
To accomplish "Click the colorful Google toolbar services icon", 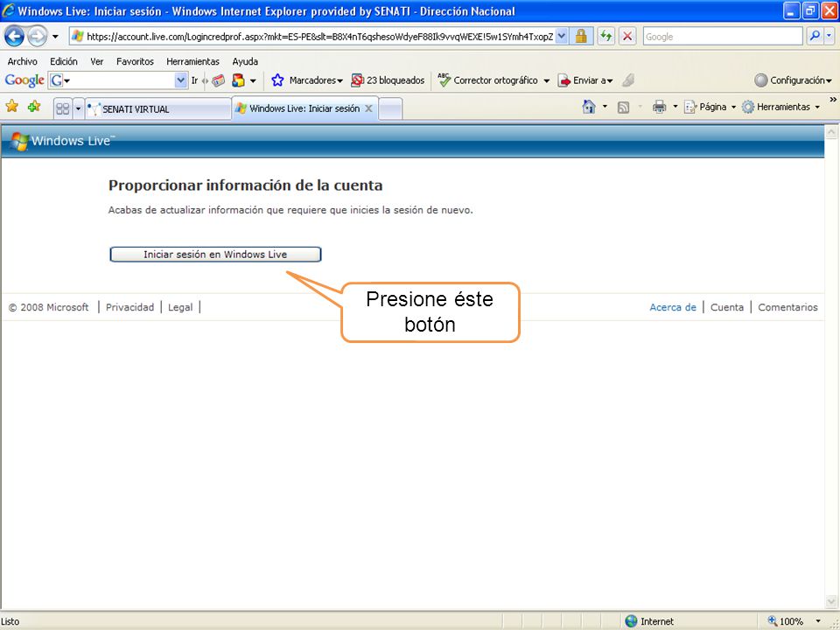I will [238, 80].
